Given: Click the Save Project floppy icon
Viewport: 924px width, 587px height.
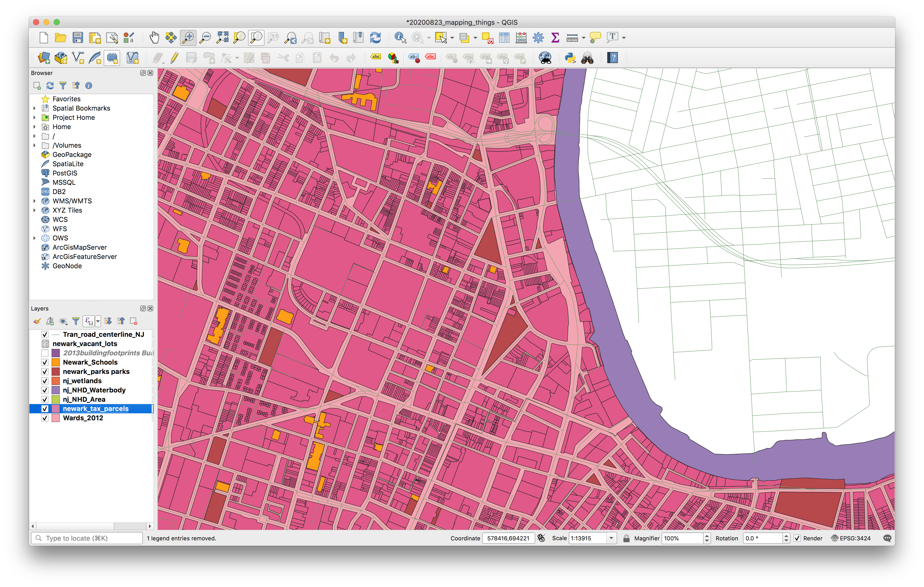Looking at the screenshot, I should [x=78, y=37].
